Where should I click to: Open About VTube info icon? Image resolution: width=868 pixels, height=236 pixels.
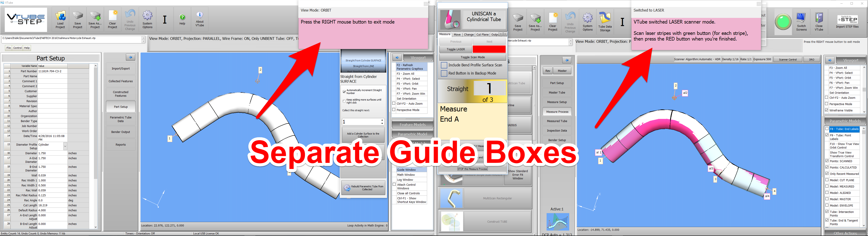pos(199,19)
